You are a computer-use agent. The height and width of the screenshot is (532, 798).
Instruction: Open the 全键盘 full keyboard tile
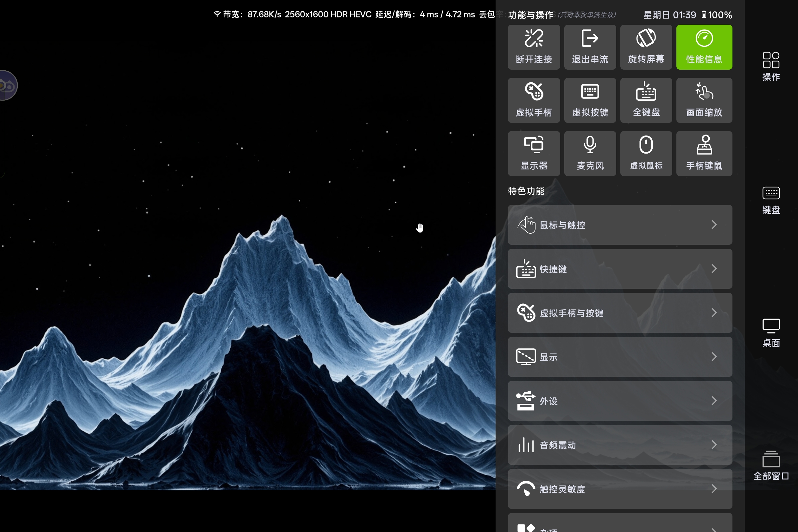click(646, 100)
